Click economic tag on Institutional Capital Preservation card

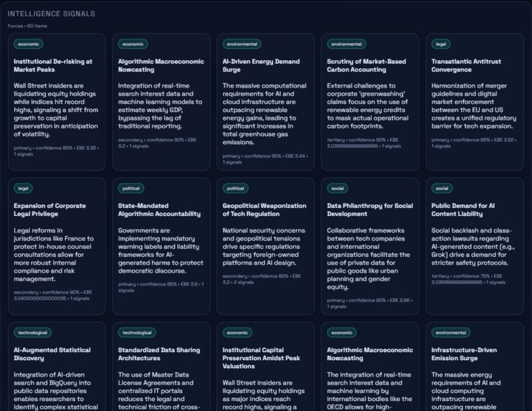pos(237,333)
